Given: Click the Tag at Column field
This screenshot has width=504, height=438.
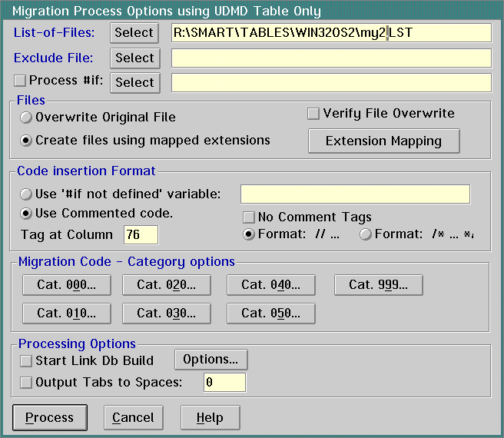Looking at the screenshot, I should tap(141, 235).
